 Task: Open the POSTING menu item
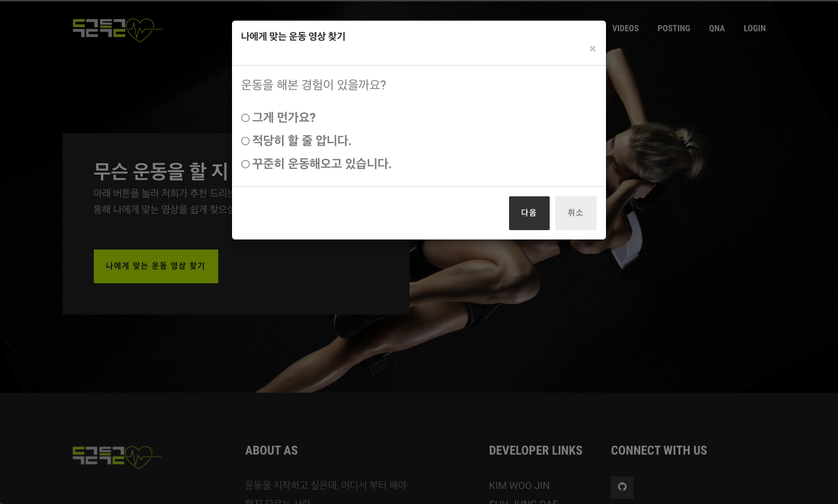pos(674,29)
